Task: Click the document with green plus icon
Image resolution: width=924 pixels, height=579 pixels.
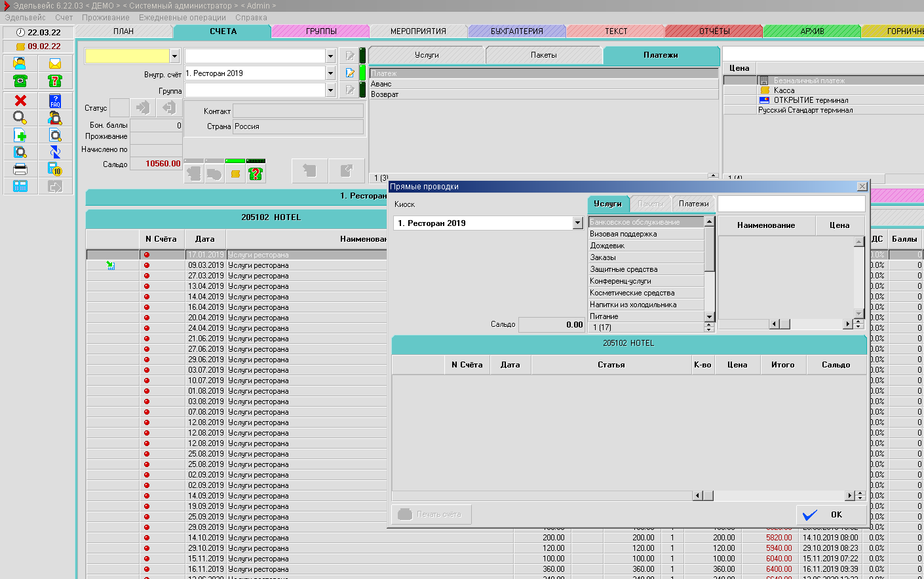Action: click(x=20, y=136)
